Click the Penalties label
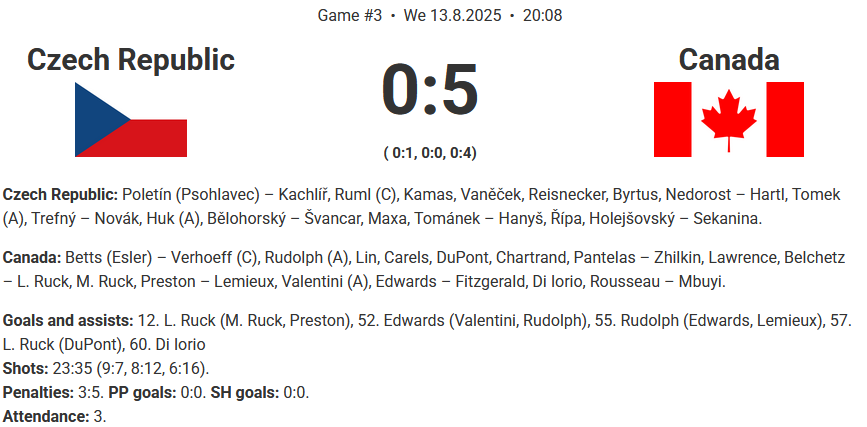Screen dimensions: 867x427 point(38,392)
